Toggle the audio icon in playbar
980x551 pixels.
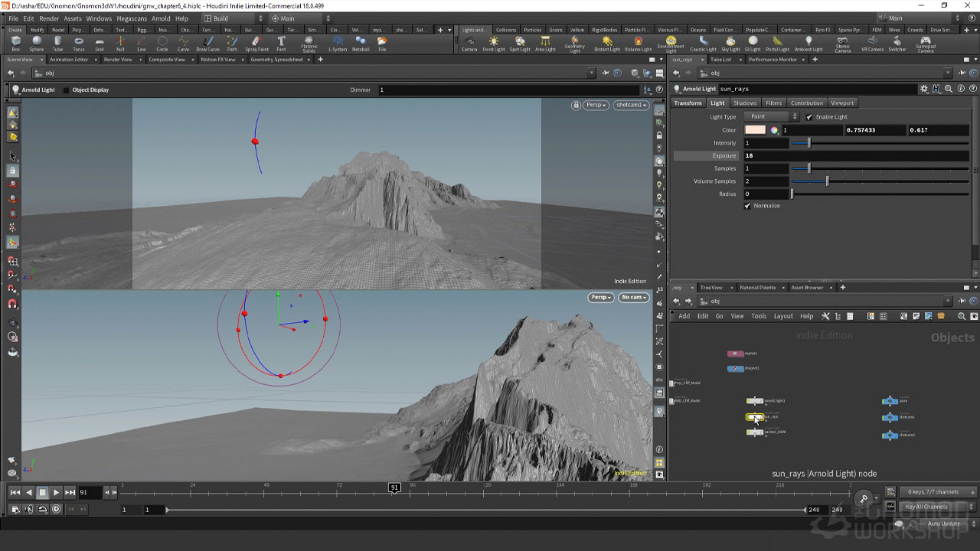(x=29, y=509)
